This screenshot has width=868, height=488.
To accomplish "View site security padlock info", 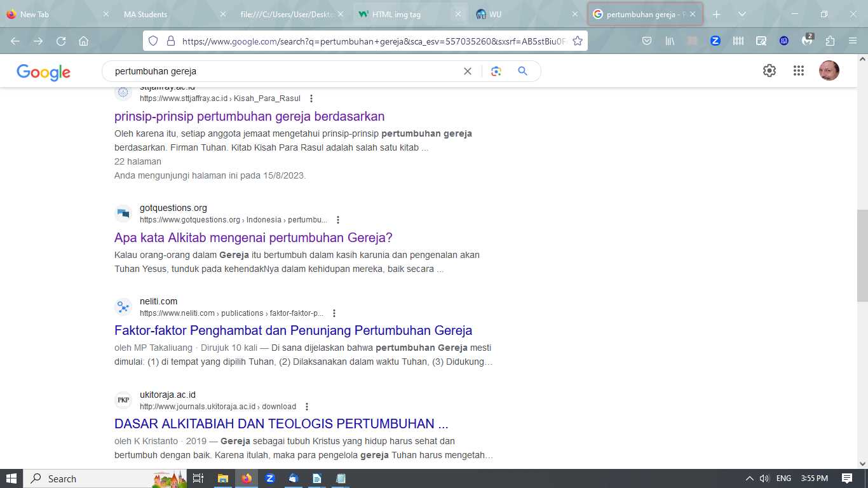I will (x=170, y=41).
